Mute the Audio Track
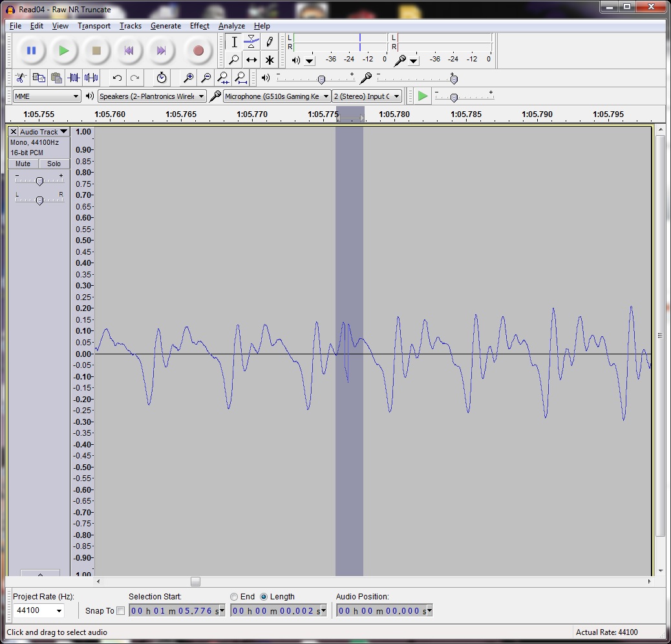671x644 pixels. pyautogui.click(x=23, y=164)
